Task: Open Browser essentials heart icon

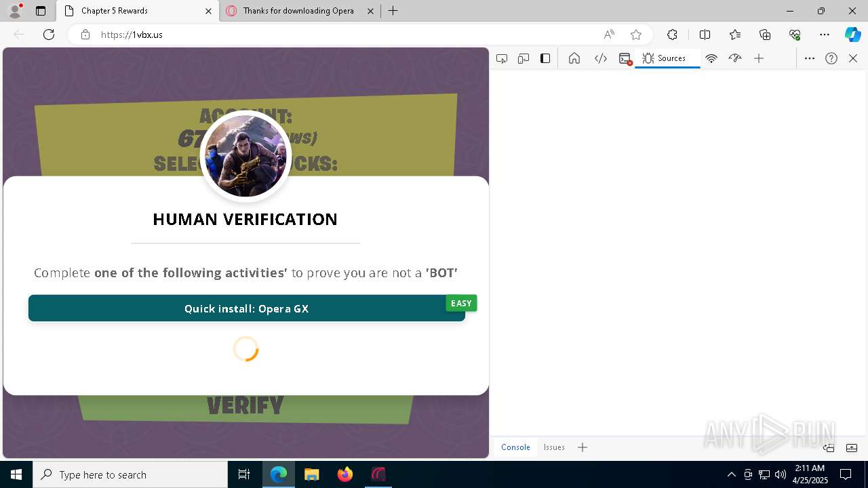Action: click(x=795, y=35)
